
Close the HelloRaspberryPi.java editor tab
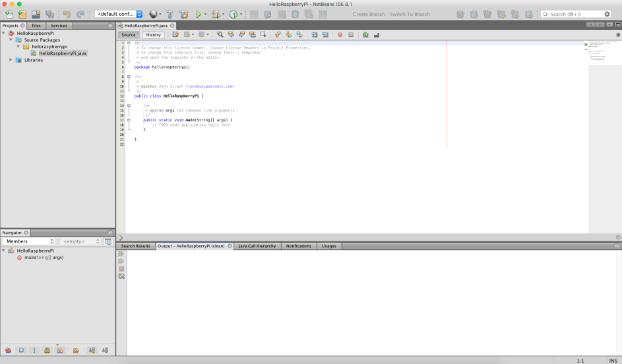(x=172, y=25)
